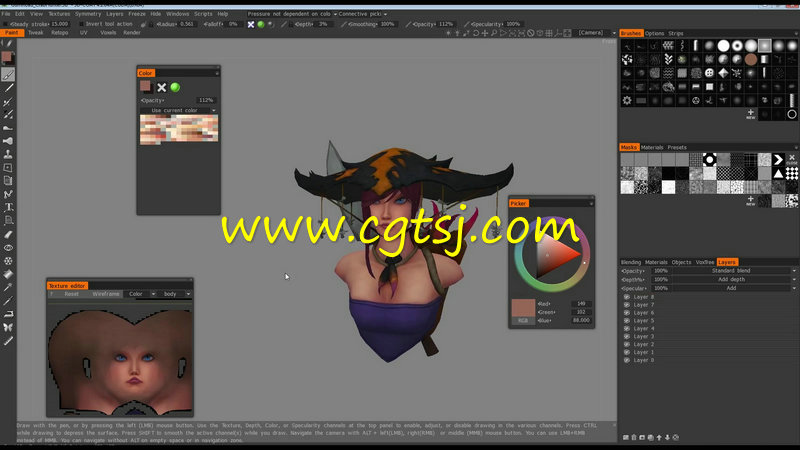This screenshot has width=800, height=450.
Task: Toggle visibility of Layer 7
Action: tap(627, 305)
